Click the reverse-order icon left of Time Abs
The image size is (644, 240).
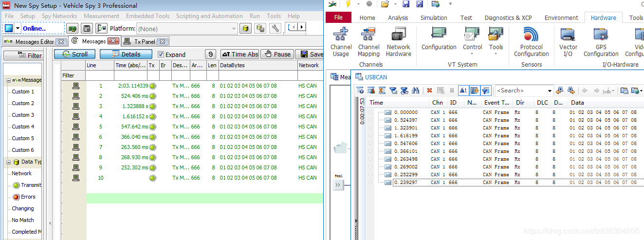point(210,54)
